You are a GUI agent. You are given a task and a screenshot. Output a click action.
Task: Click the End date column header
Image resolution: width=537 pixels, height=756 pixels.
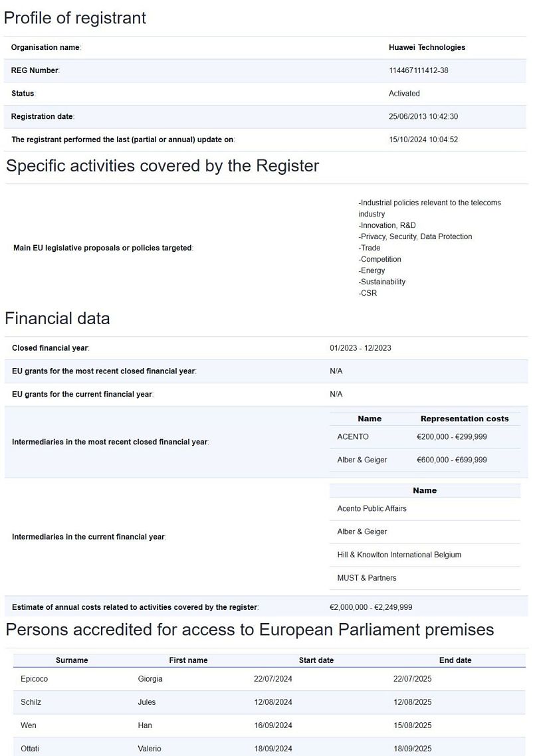455,661
